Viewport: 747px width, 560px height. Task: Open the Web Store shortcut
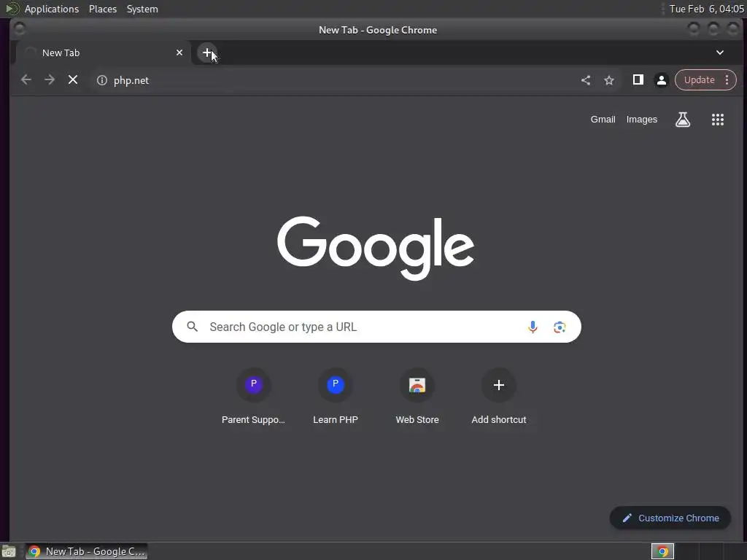pos(417,396)
